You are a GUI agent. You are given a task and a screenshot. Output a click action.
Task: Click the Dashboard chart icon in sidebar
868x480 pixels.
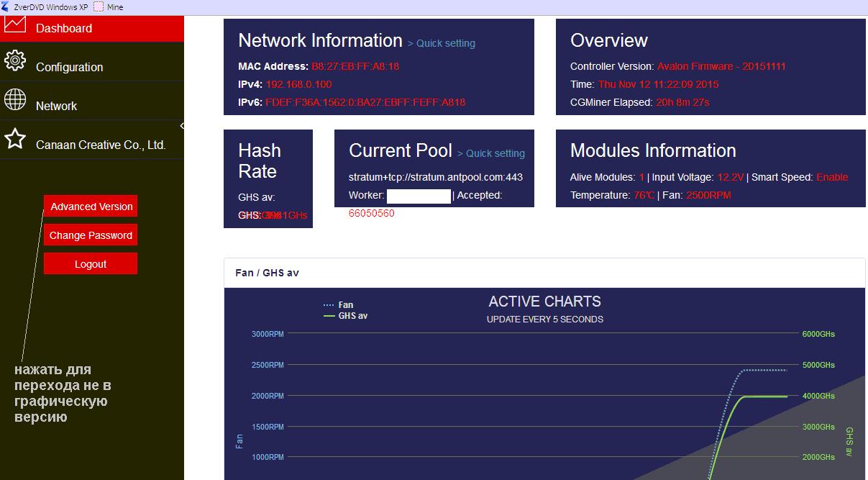pos(15,24)
